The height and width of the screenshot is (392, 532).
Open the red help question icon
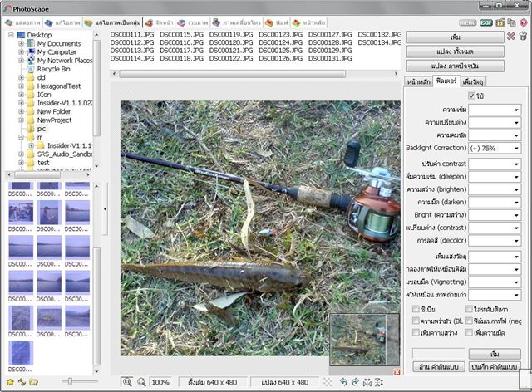click(x=524, y=22)
